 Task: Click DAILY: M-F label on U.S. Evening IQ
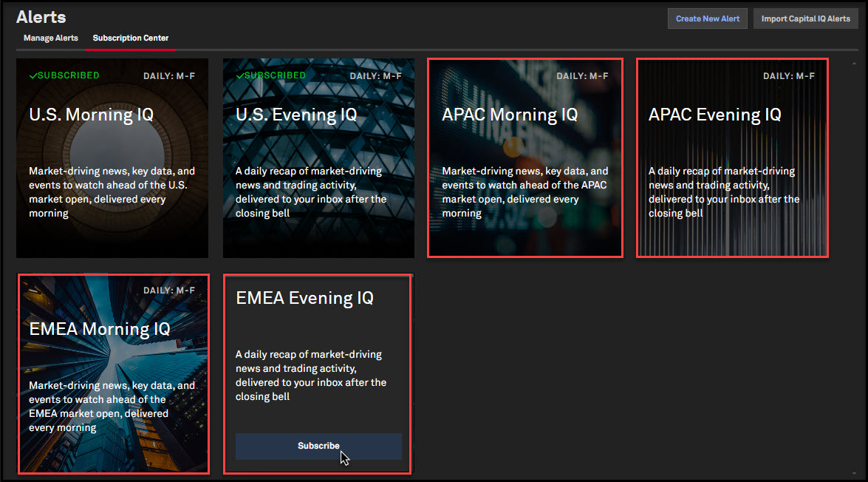375,76
